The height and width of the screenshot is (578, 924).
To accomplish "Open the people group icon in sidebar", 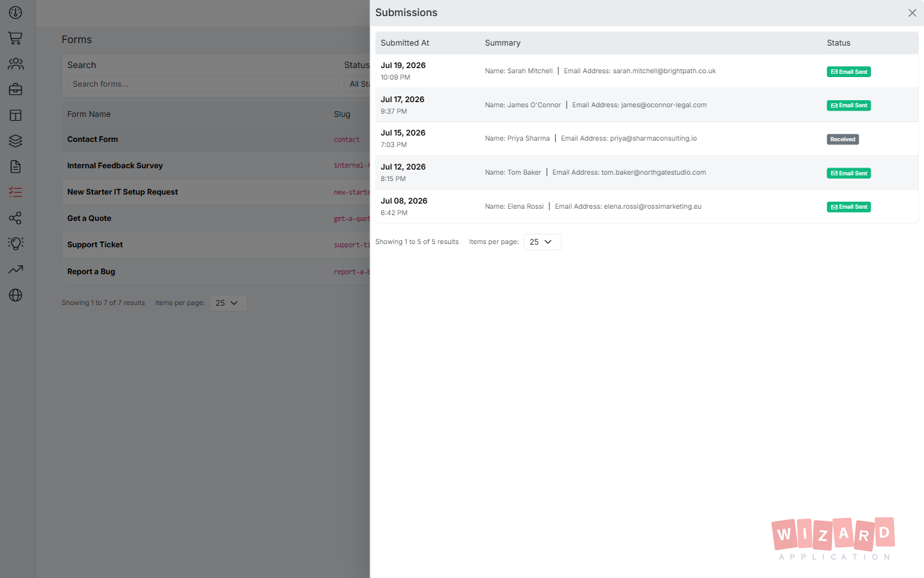I will (15, 64).
